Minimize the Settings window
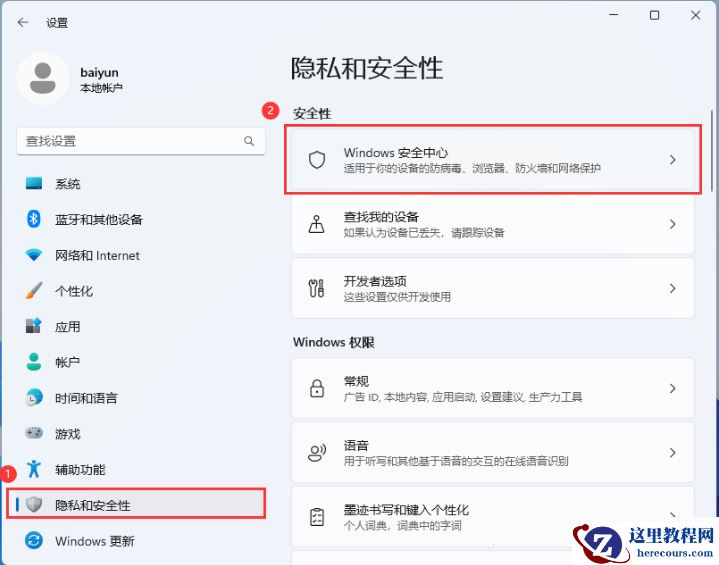This screenshot has width=719, height=565. (x=614, y=15)
